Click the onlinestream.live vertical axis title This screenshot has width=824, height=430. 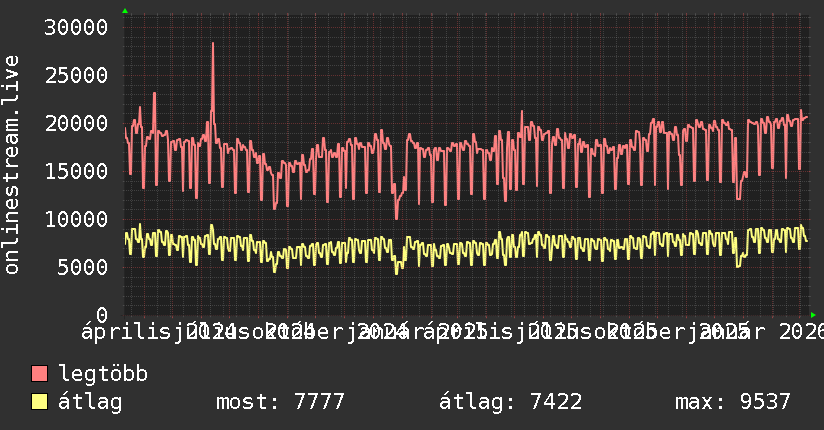click(x=12, y=165)
